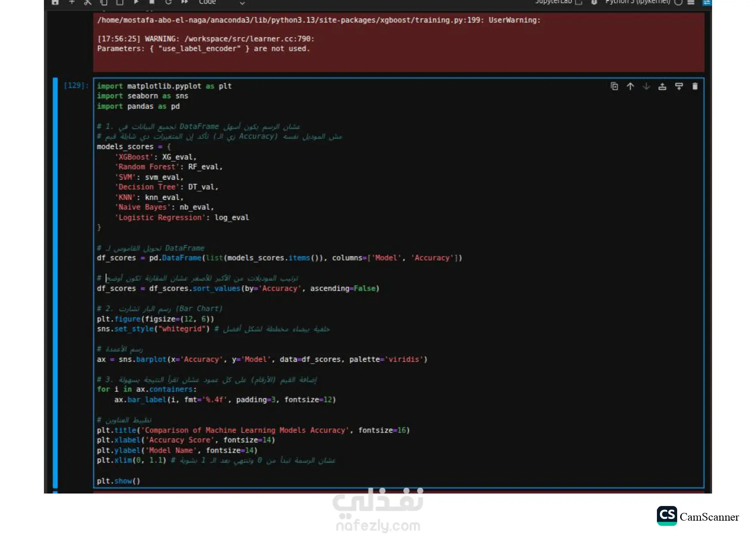Insert a new cell below this one
This screenshot has width=756, height=534.
point(679,87)
